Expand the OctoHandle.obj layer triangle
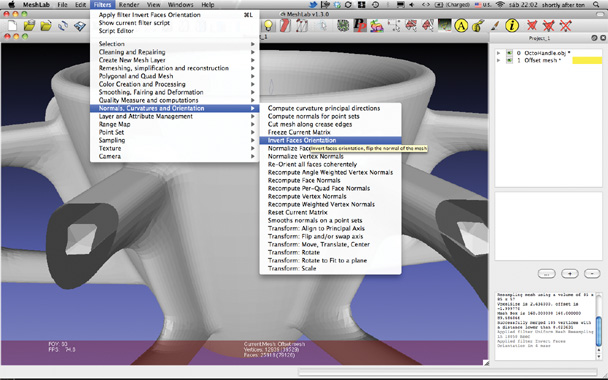The width and height of the screenshot is (608, 380). click(499, 53)
